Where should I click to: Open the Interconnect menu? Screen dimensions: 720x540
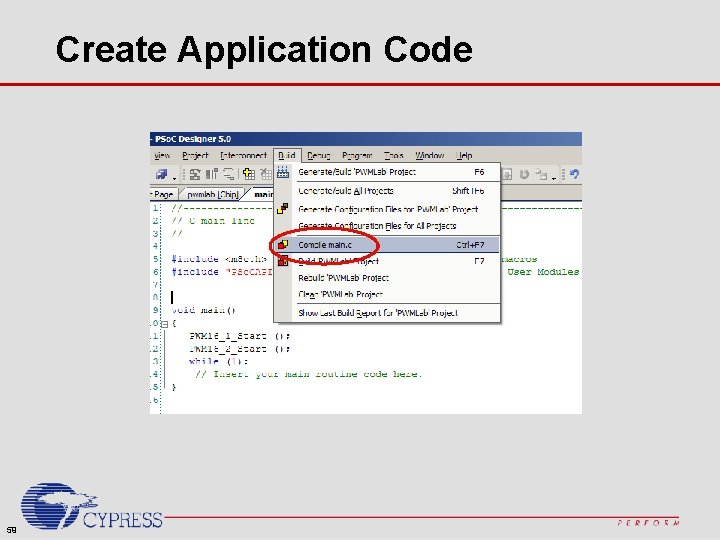tap(243, 155)
